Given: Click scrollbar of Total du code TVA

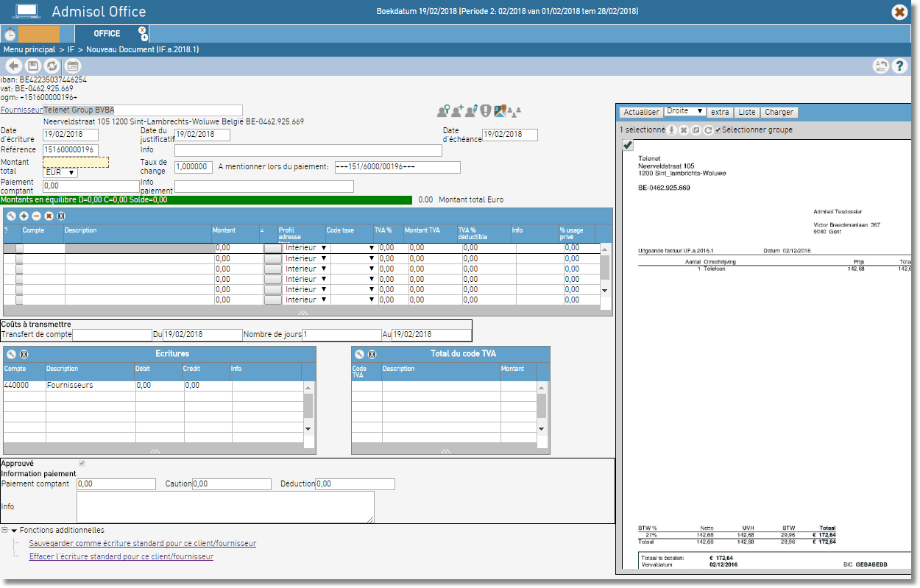Looking at the screenshot, I should [542, 408].
